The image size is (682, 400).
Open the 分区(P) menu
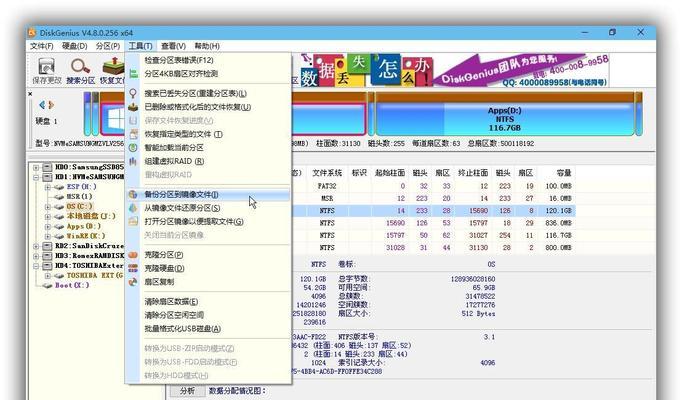coord(107,46)
